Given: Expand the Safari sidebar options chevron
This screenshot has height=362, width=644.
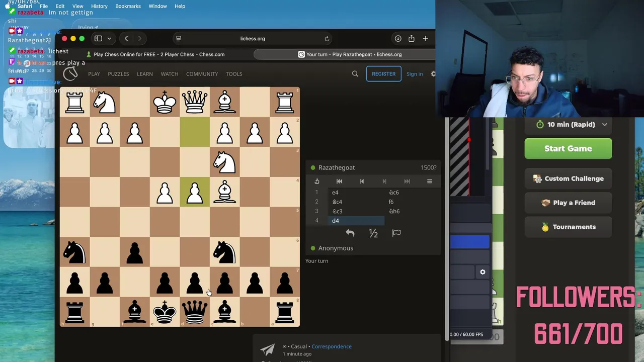Looking at the screenshot, I should click(109, 39).
